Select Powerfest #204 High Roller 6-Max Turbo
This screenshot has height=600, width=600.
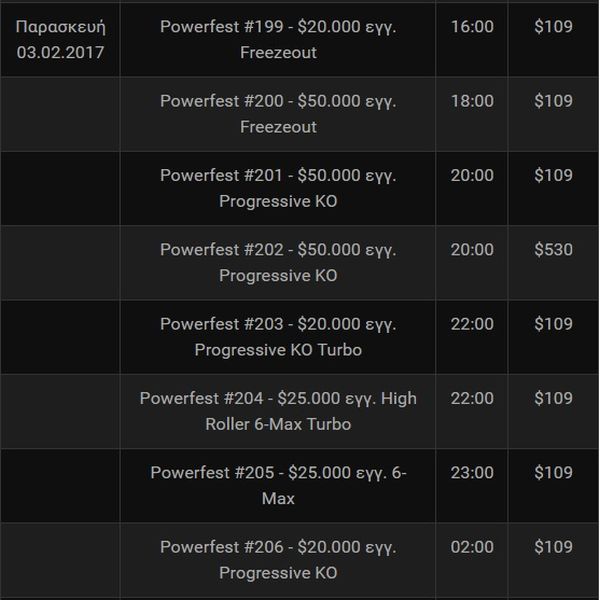tap(278, 411)
